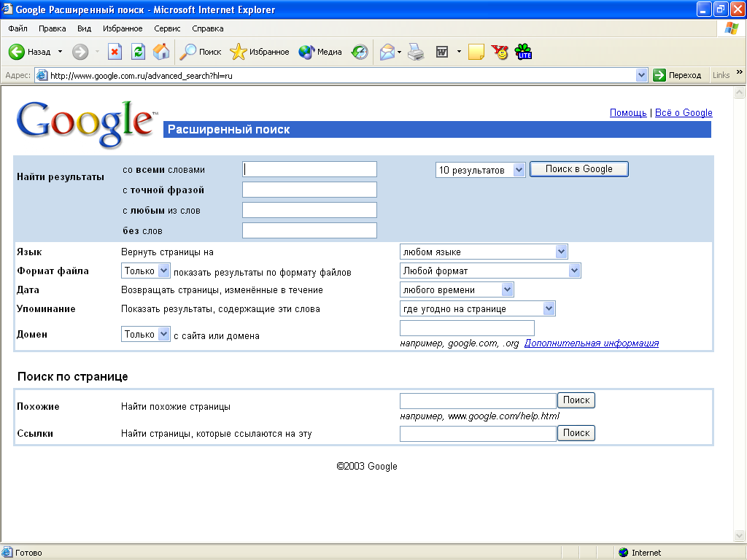
Task: Open the Правка menu
Action: (x=53, y=28)
